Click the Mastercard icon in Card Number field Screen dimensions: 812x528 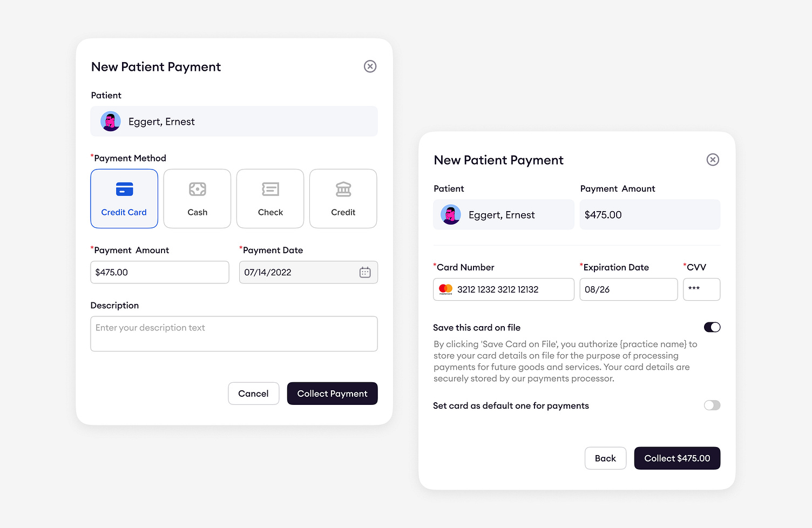click(446, 289)
